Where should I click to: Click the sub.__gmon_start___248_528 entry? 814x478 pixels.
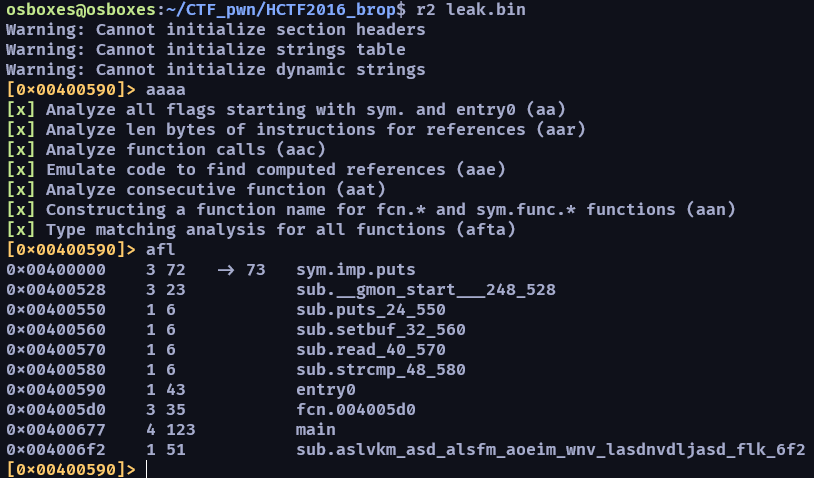426,290
